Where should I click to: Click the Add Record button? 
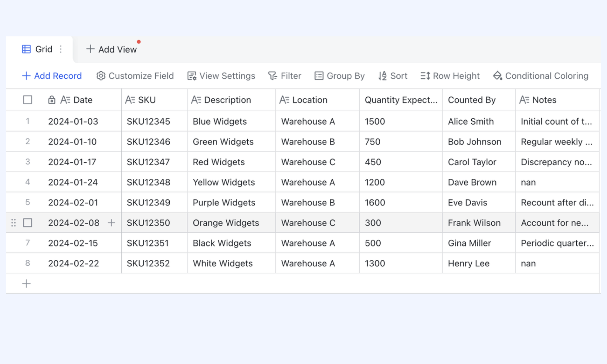coord(52,76)
